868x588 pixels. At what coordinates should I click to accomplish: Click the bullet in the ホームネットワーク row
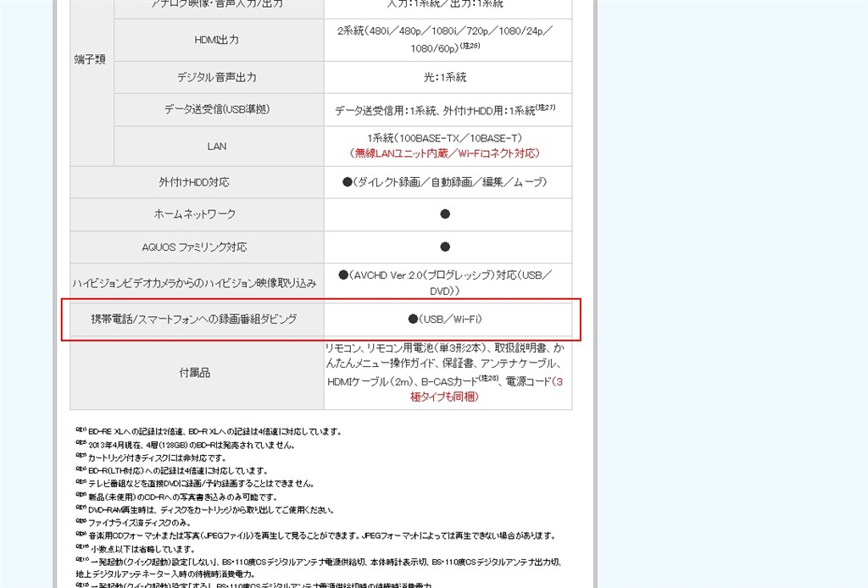click(445, 214)
